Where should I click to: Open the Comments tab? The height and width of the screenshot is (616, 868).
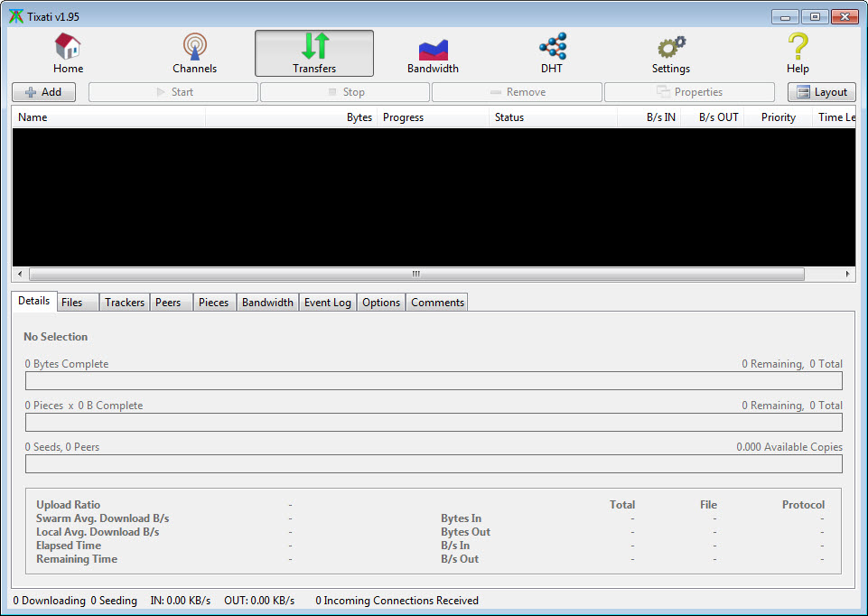point(437,303)
